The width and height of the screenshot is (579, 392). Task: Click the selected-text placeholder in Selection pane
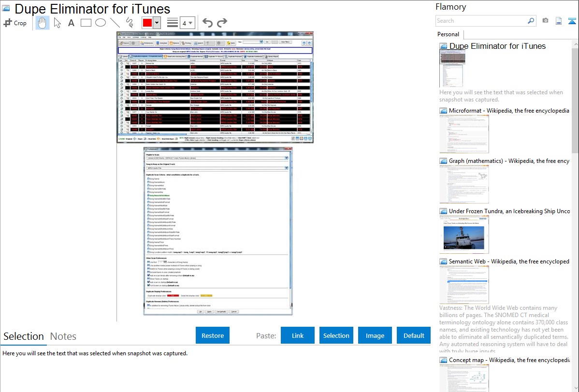(95, 353)
